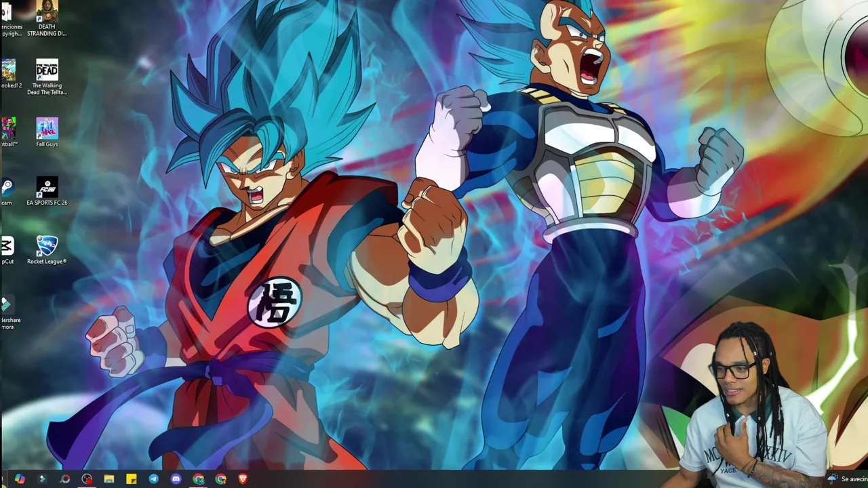868x488 pixels.
Task: Select the Fall Guys desktop icon
Action: coord(47,132)
